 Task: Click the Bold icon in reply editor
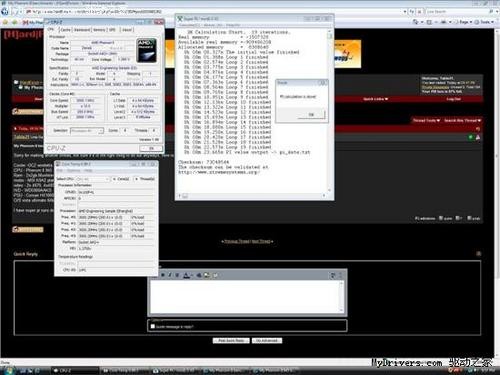(x=163, y=275)
